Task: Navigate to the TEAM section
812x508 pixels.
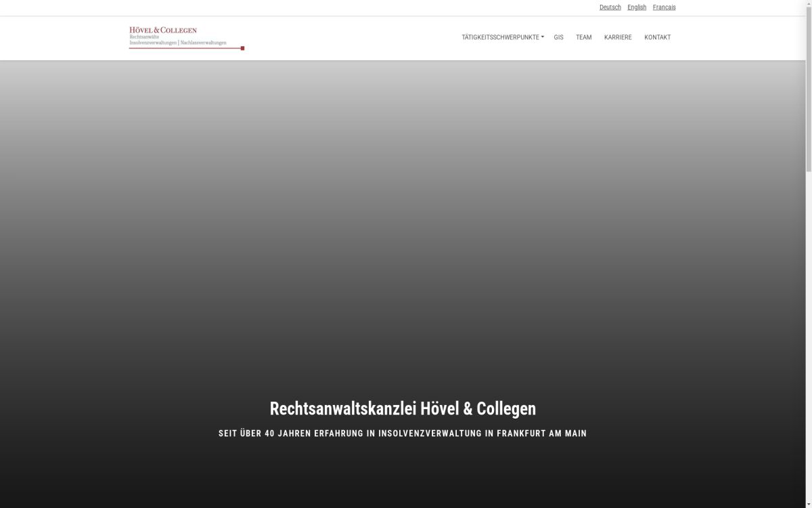Action: (583, 37)
